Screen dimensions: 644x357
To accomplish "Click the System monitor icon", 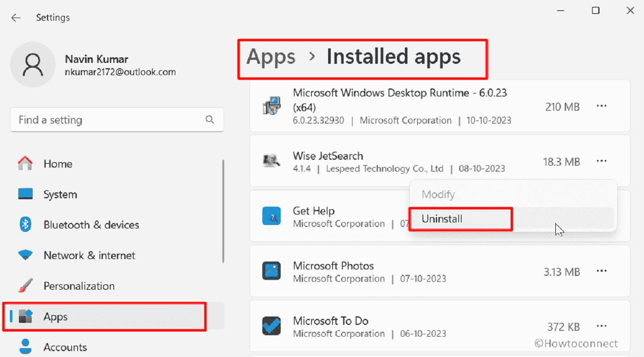I will pyautogui.click(x=25, y=194).
